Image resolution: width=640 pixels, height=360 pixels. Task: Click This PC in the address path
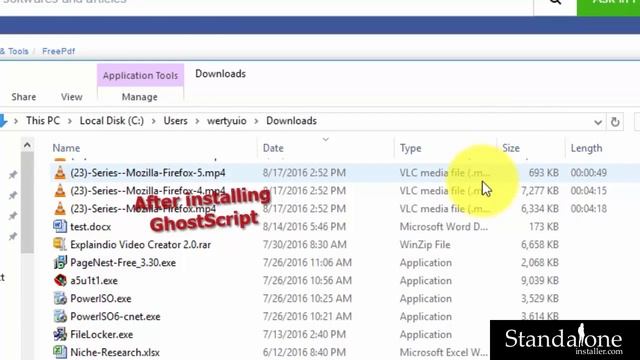[x=43, y=121]
